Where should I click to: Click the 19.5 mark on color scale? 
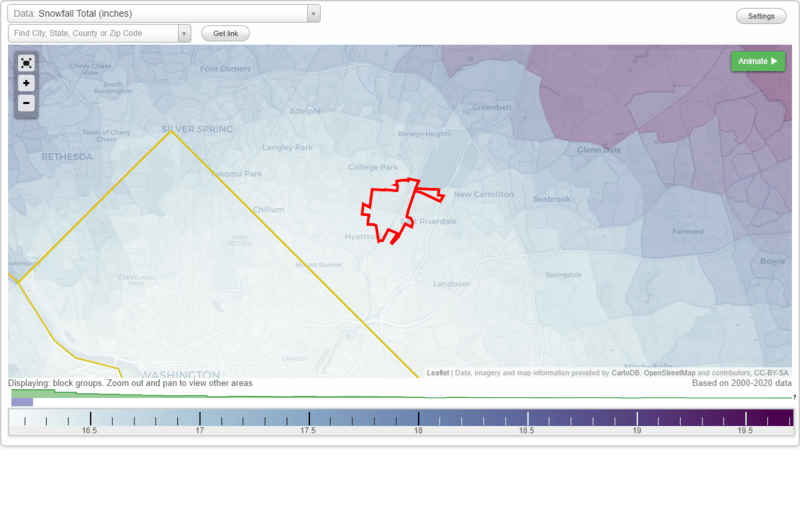point(745,430)
